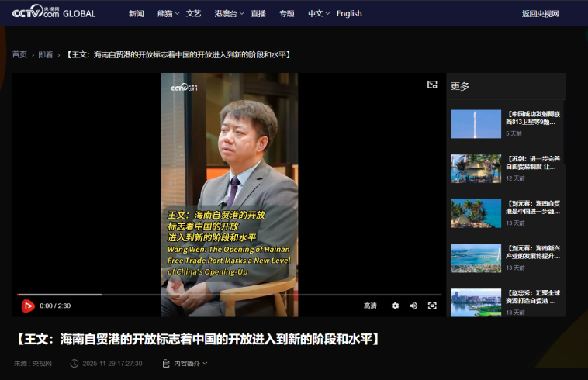Click the main video headline under player

[x=198, y=339]
